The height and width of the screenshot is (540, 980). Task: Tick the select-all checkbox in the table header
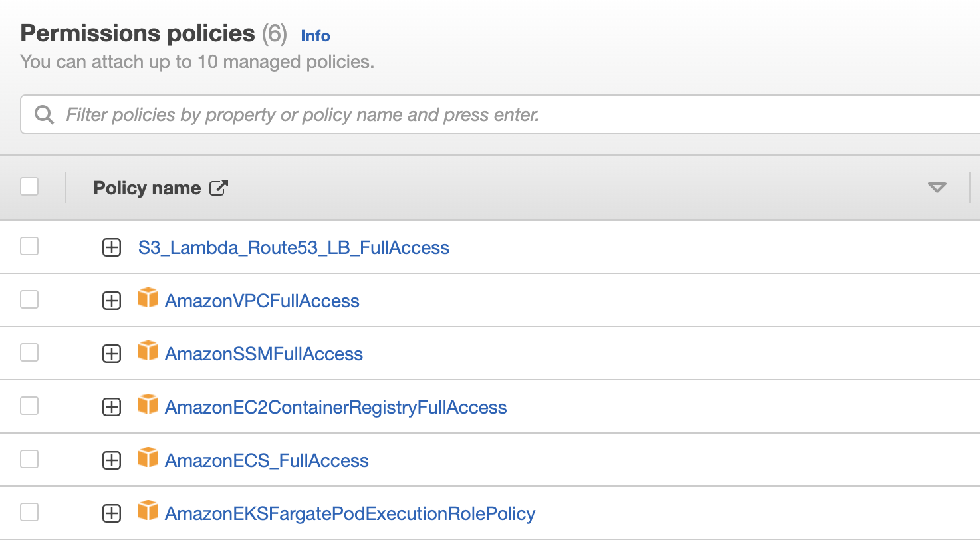29,187
